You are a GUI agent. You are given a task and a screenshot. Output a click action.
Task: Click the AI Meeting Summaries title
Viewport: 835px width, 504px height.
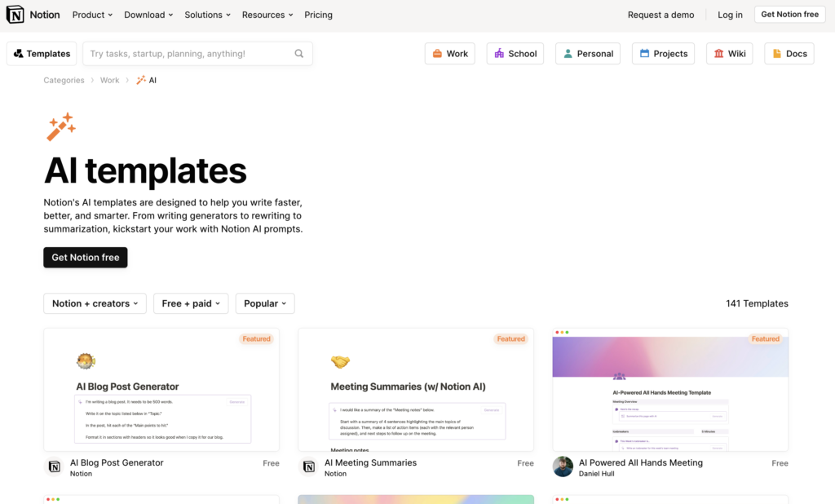pyautogui.click(x=371, y=462)
